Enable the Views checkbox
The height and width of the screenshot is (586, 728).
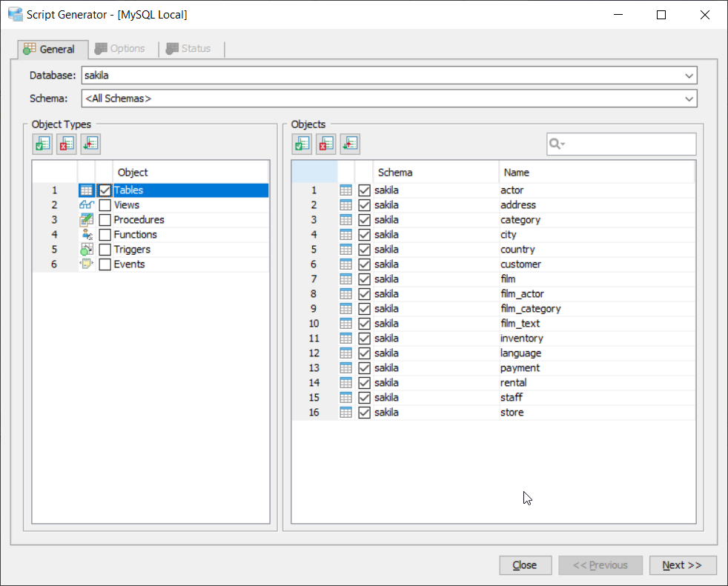click(105, 205)
